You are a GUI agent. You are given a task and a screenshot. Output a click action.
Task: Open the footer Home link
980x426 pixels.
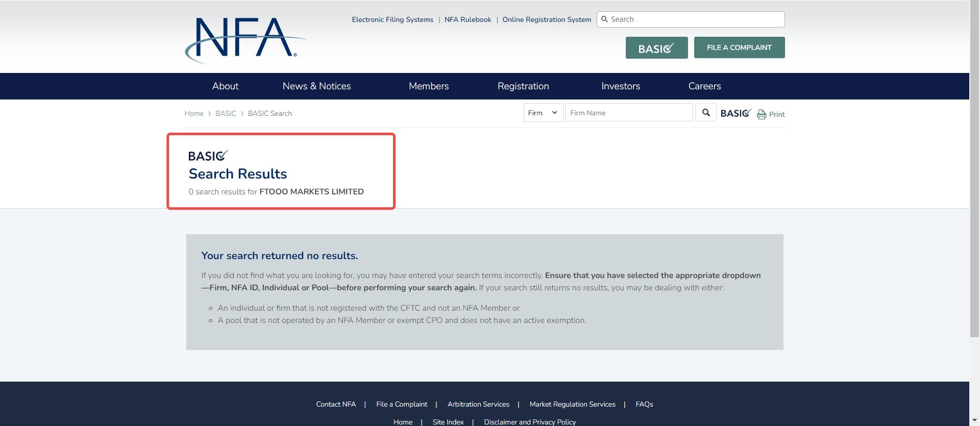click(403, 422)
